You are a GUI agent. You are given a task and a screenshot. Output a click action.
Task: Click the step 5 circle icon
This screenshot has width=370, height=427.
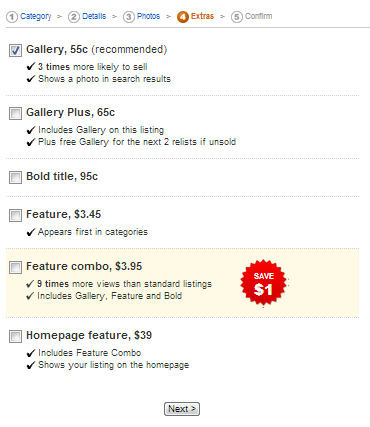pos(237,17)
